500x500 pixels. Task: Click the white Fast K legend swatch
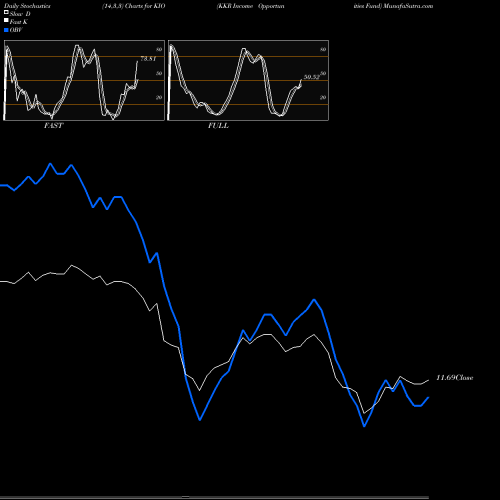point(6,20)
